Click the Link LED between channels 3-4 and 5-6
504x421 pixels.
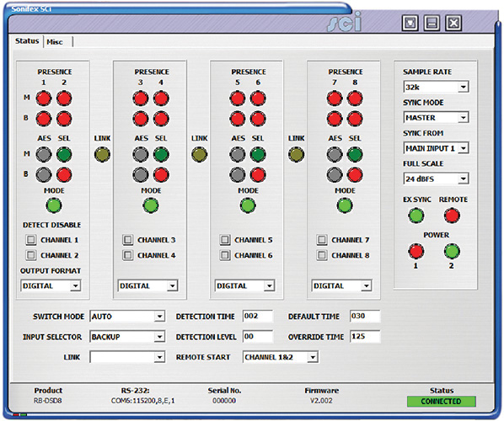[199, 154]
